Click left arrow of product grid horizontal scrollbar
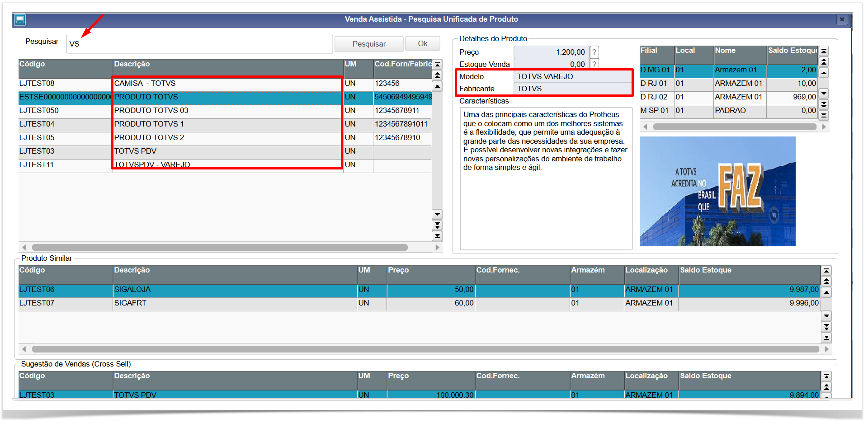The width and height of the screenshot is (868, 423). pyautogui.click(x=24, y=247)
